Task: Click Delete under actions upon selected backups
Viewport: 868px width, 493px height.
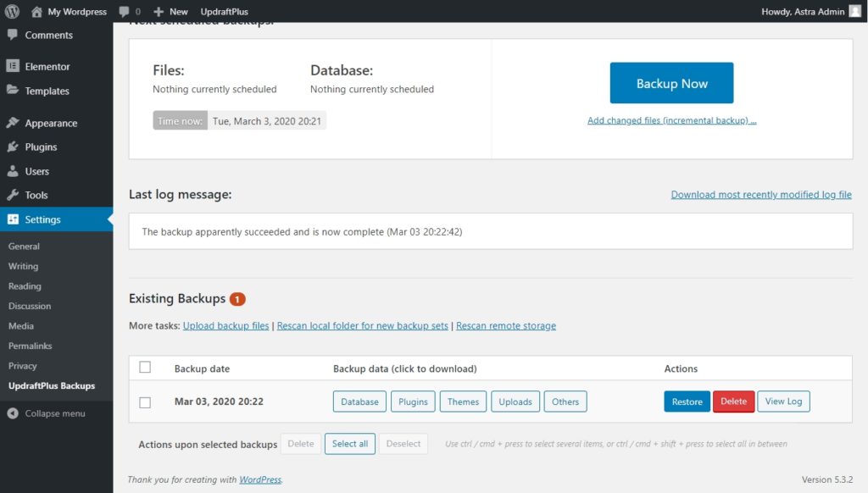Action: pyautogui.click(x=301, y=444)
